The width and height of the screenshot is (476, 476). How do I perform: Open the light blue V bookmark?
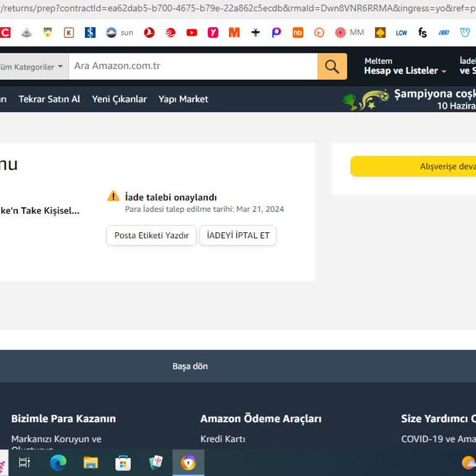tap(465, 32)
